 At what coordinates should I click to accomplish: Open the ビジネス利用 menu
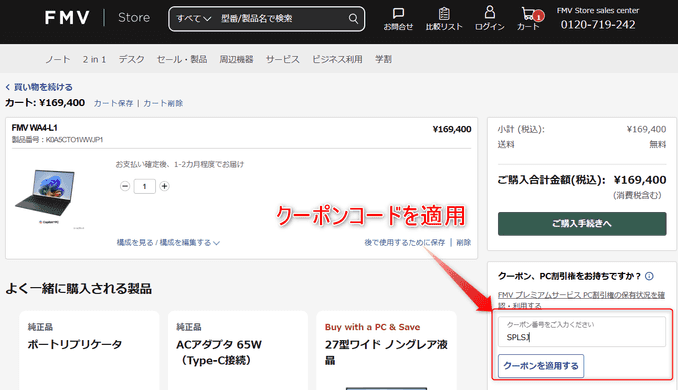tap(337, 59)
